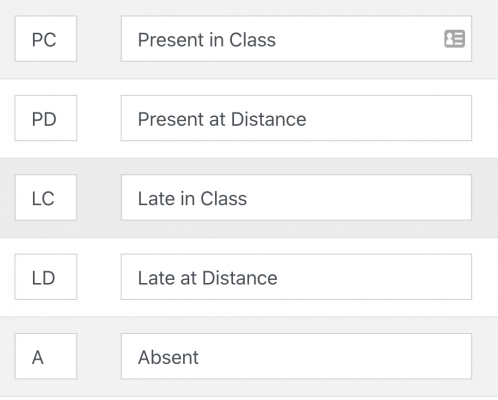Image resolution: width=498 pixels, height=400 pixels.
Task: Focus the A acronym box
Action: pyautogui.click(x=46, y=356)
